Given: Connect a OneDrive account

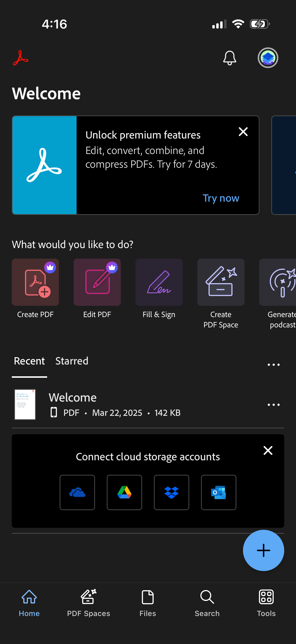Looking at the screenshot, I should click(77, 492).
